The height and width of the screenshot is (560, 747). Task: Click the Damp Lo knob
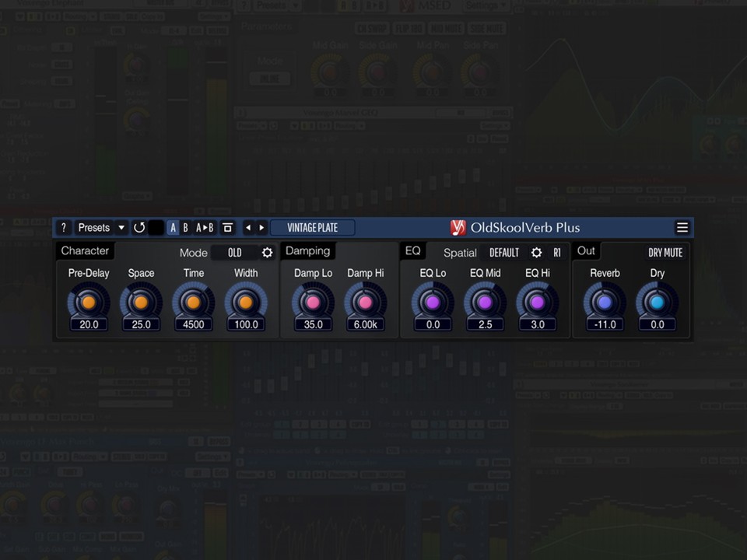pos(313,302)
